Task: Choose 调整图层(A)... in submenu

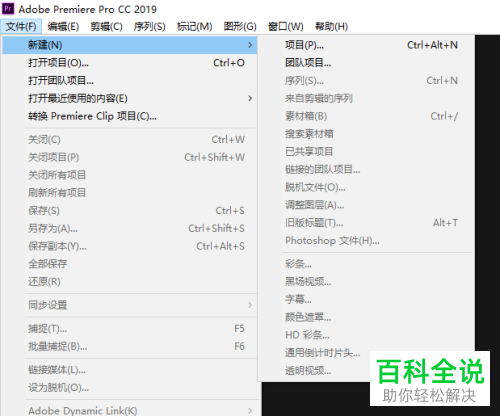Action: point(367,205)
